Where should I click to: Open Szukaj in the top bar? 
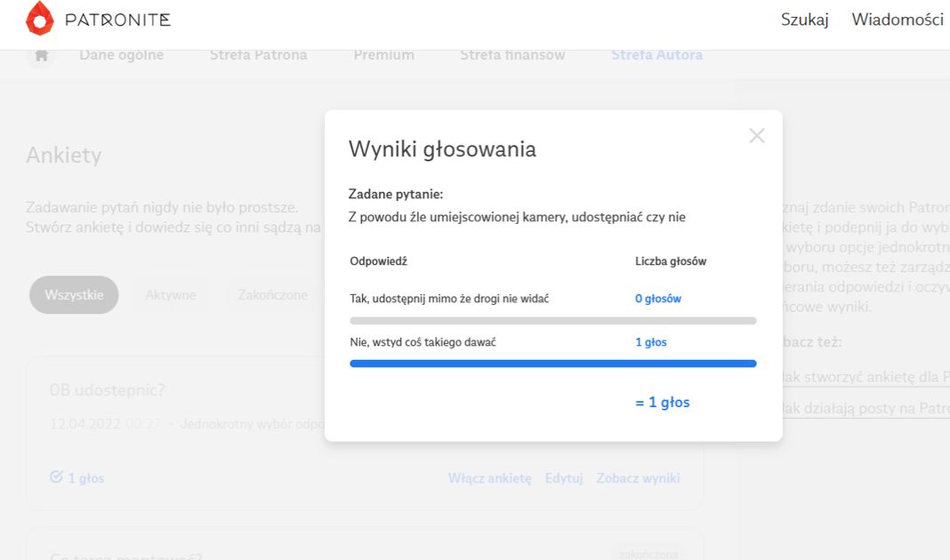point(804,20)
